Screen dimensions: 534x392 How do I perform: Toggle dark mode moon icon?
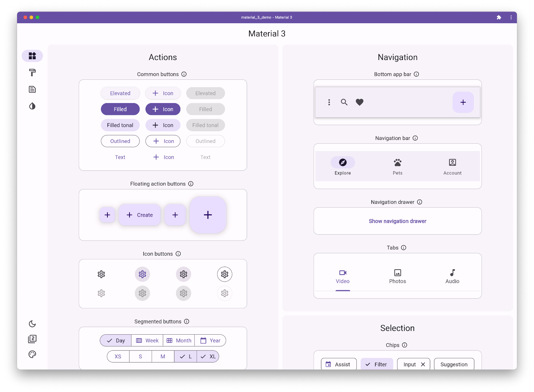pos(32,324)
